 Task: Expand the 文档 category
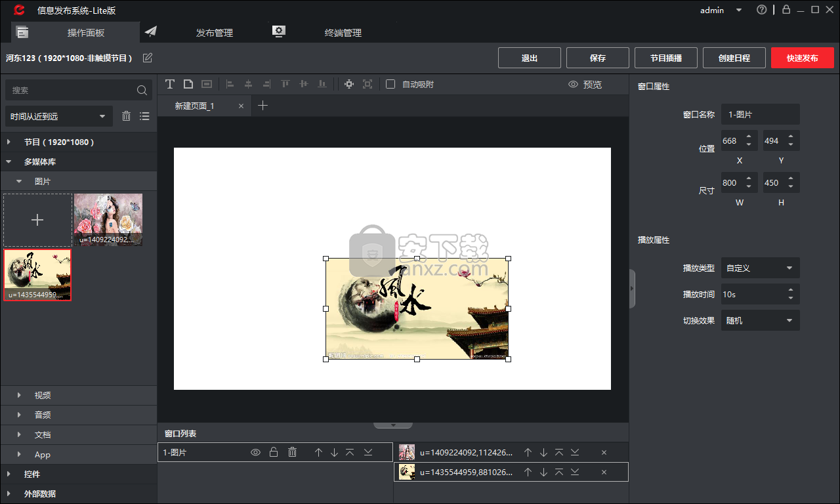pyautogui.click(x=20, y=434)
